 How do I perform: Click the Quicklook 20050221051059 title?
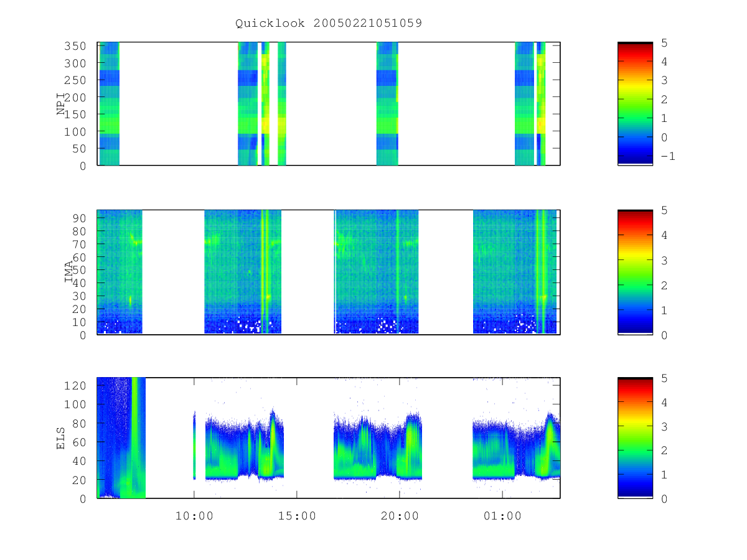click(x=329, y=23)
